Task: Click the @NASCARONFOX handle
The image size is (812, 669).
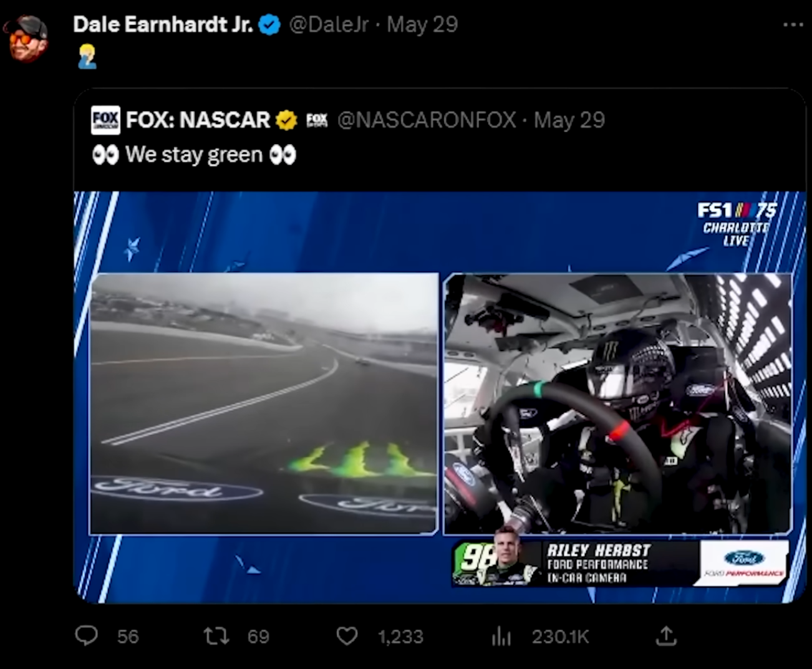Action: coord(427,120)
